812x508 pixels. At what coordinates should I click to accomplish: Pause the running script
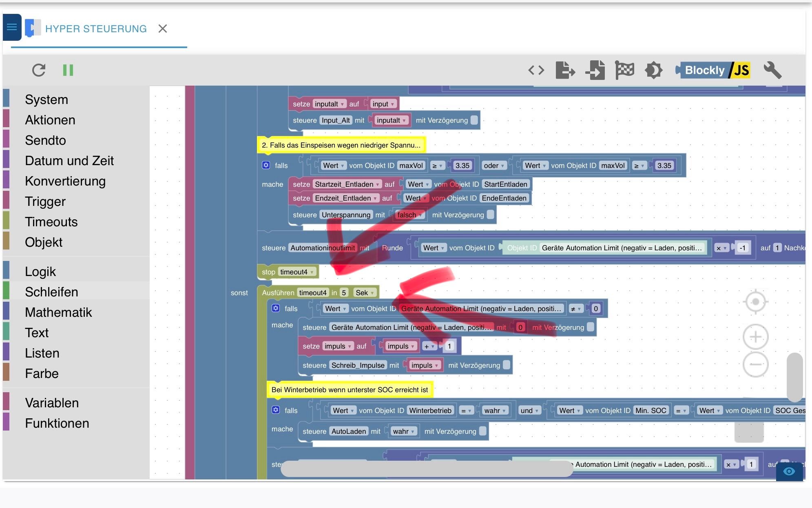click(68, 70)
